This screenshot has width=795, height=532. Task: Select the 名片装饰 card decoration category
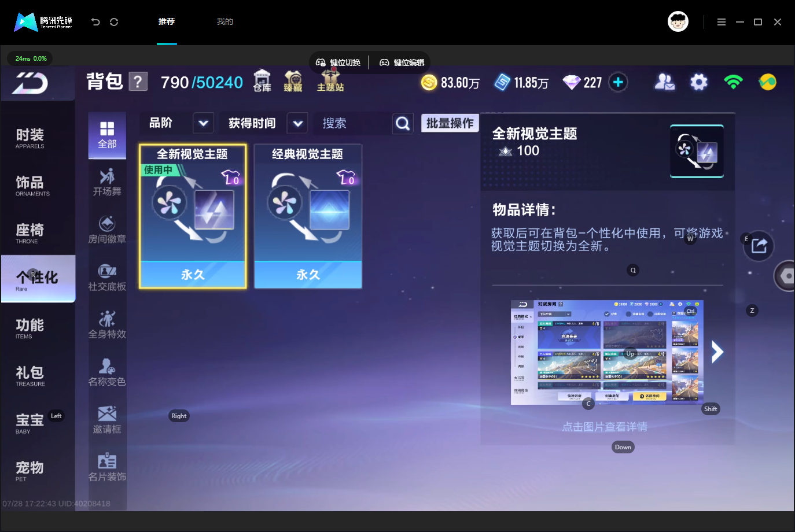(107, 468)
